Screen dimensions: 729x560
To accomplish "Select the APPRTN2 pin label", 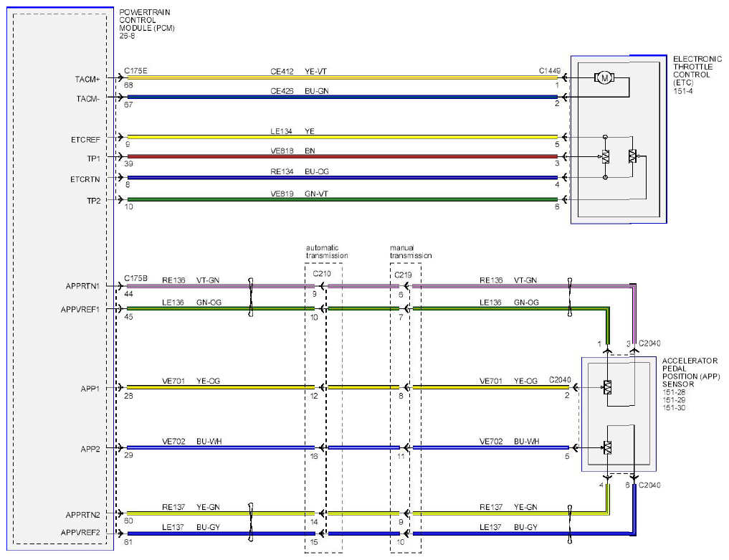I will (82, 515).
